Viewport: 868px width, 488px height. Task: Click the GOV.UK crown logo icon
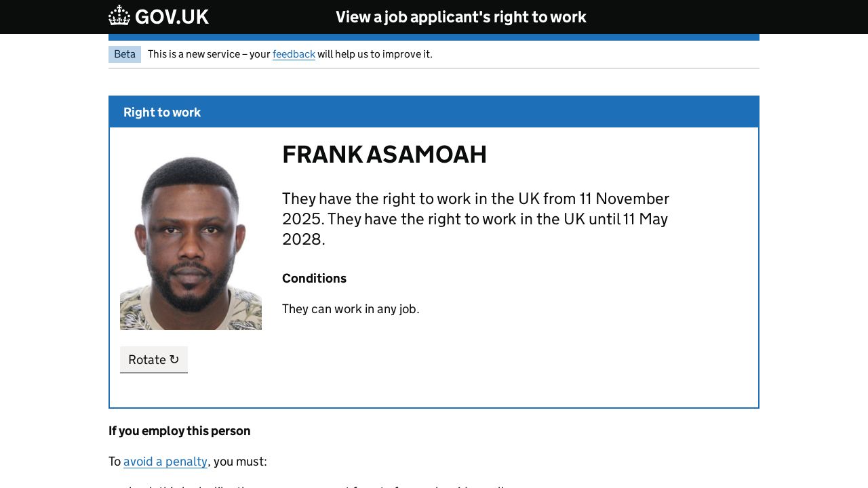pyautogui.click(x=119, y=16)
